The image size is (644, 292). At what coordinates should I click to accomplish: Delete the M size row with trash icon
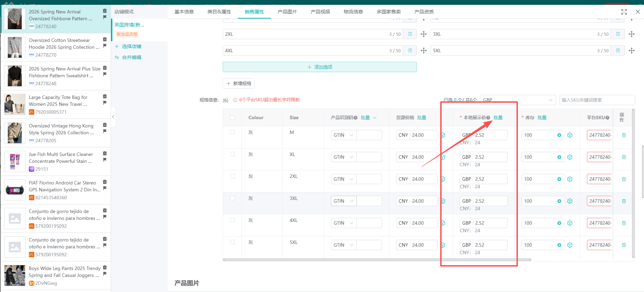[624, 135]
